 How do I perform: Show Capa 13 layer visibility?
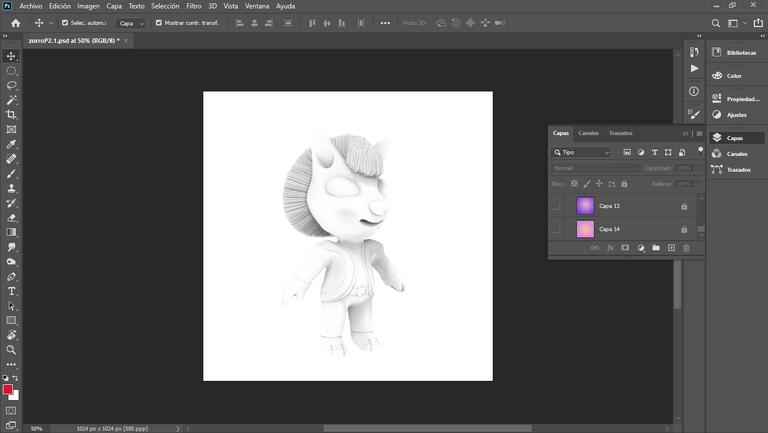click(556, 206)
